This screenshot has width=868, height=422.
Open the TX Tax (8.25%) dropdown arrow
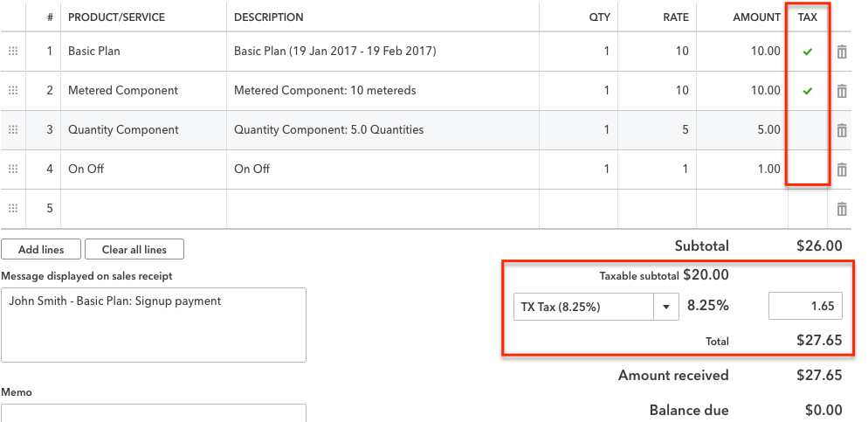click(x=666, y=307)
